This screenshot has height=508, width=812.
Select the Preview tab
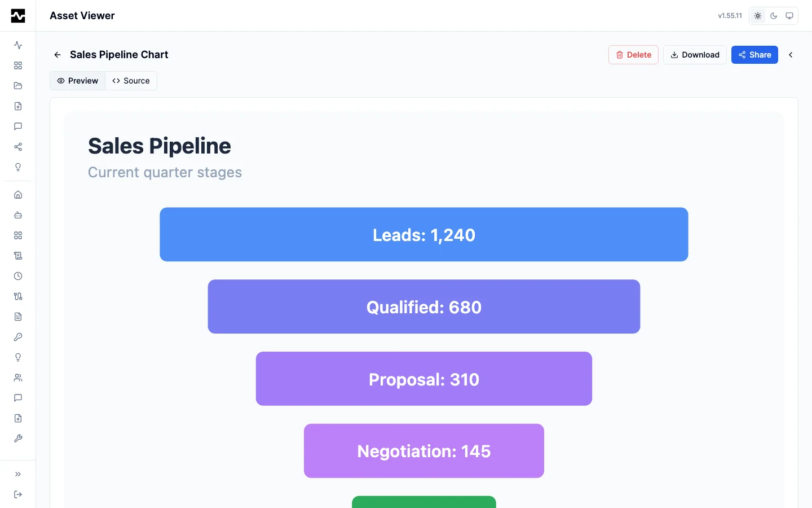point(78,81)
